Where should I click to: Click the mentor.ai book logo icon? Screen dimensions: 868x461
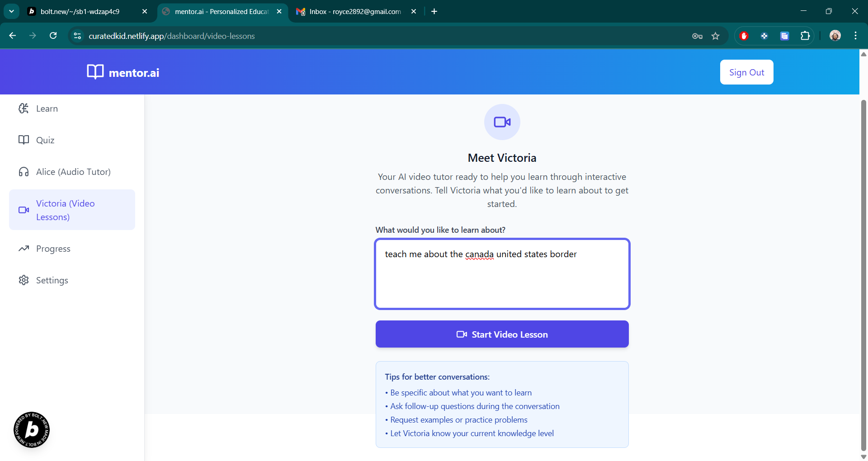(95, 72)
